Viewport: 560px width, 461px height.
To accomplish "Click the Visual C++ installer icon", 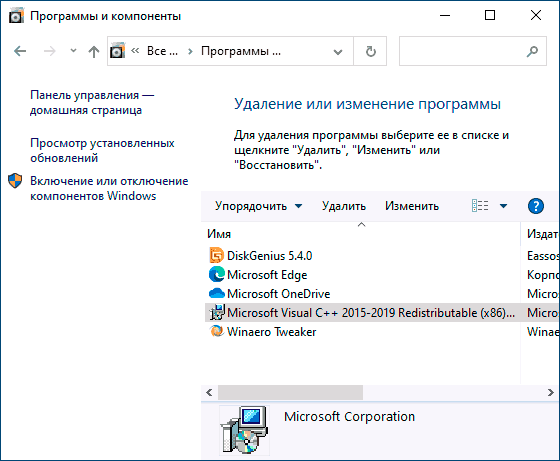I will click(x=217, y=312).
